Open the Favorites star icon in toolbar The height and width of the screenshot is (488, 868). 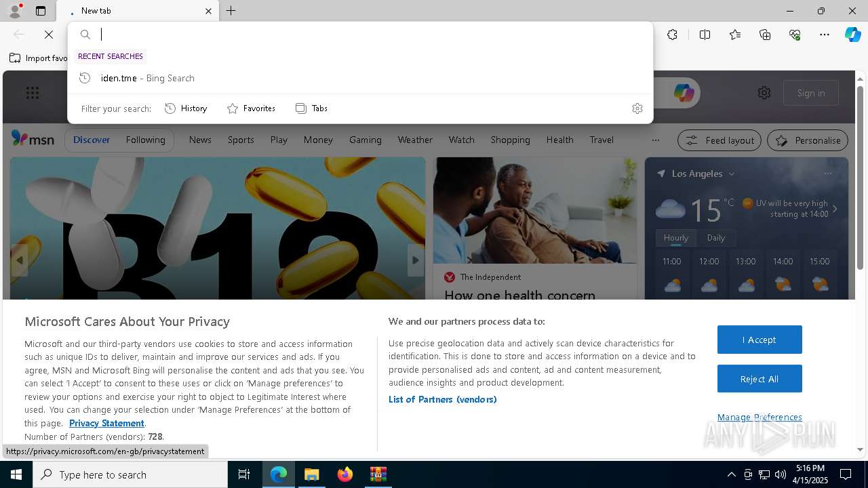[x=735, y=35]
